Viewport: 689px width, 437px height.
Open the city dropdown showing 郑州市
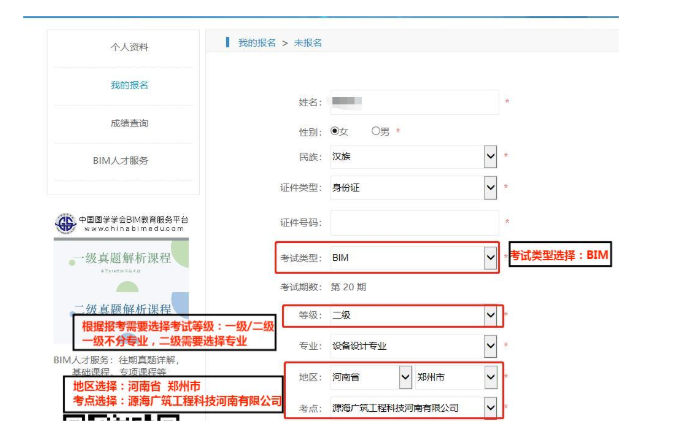click(456, 377)
